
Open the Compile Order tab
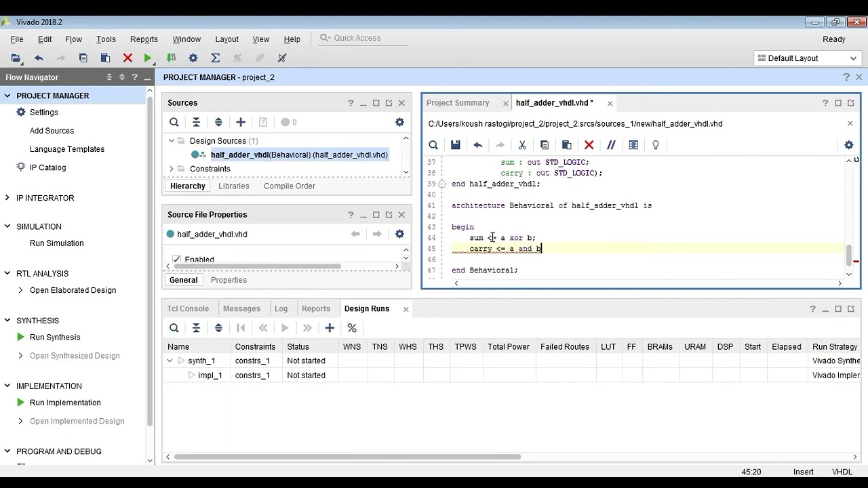point(290,186)
